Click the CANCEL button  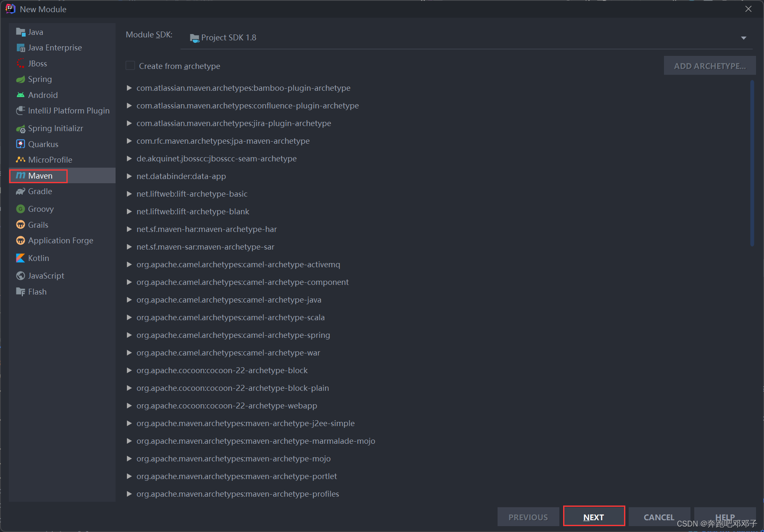pyautogui.click(x=659, y=517)
